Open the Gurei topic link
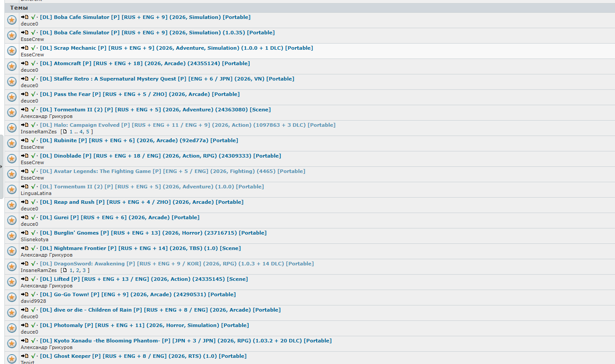The height and width of the screenshot is (364, 615). coord(120,217)
